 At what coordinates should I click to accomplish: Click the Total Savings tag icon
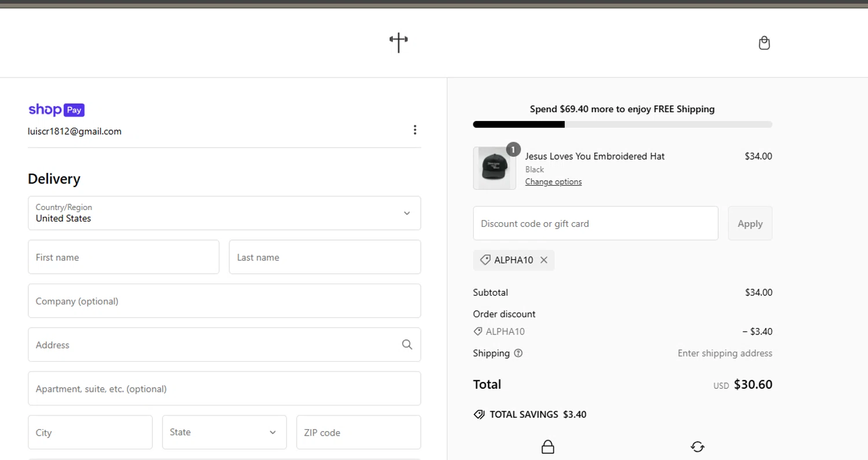pyautogui.click(x=479, y=414)
